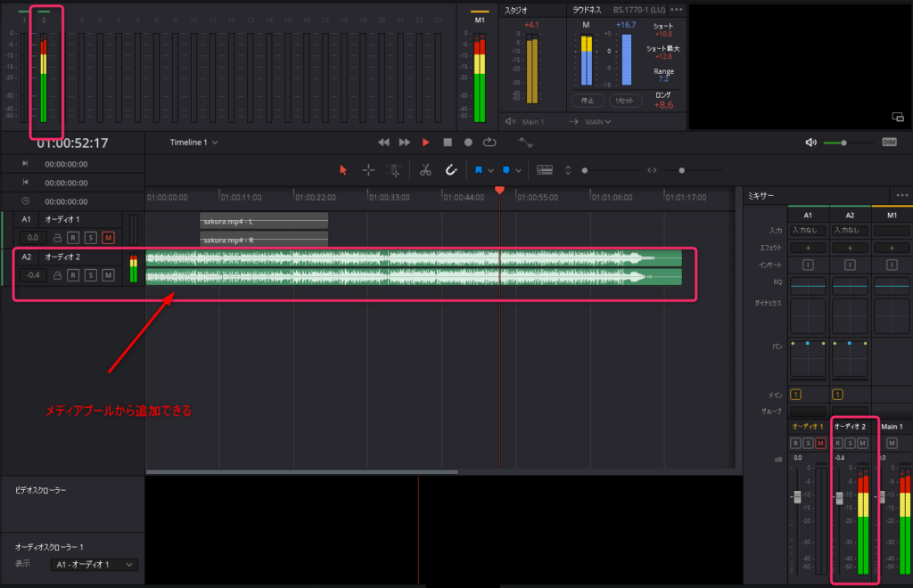
Task: Select the arrow Selection tool
Action: point(344,169)
